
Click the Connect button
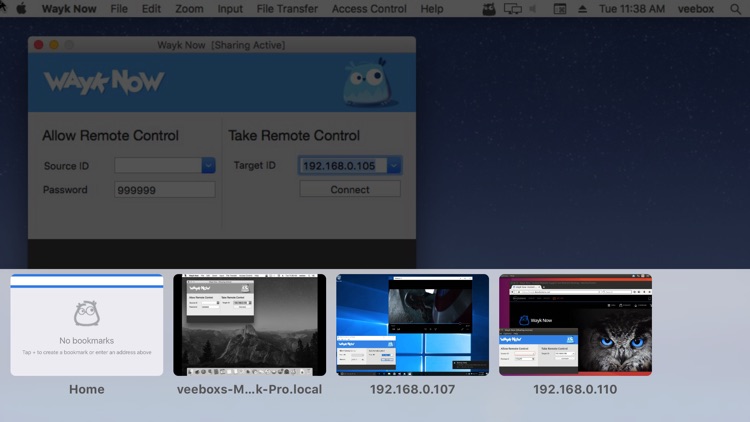point(350,189)
